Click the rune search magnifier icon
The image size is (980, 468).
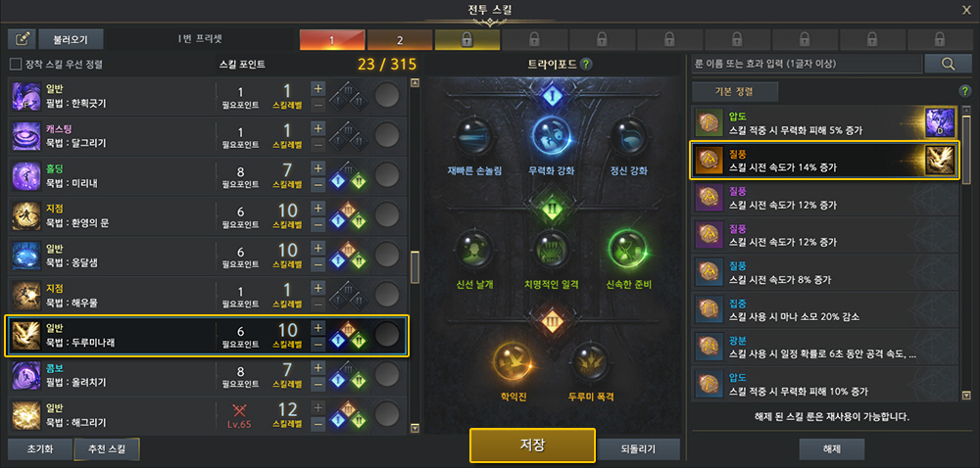948,64
